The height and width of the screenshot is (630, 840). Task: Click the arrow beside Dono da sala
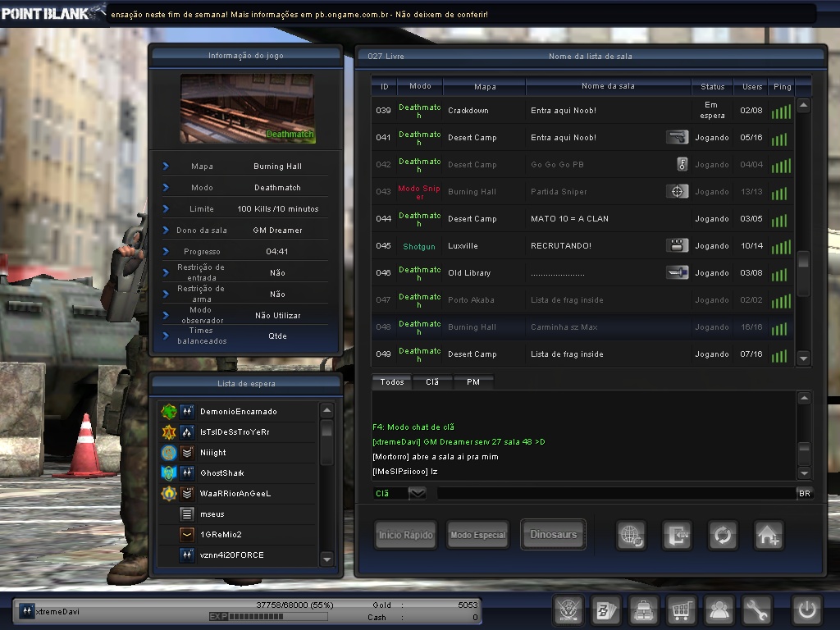click(x=166, y=230)
